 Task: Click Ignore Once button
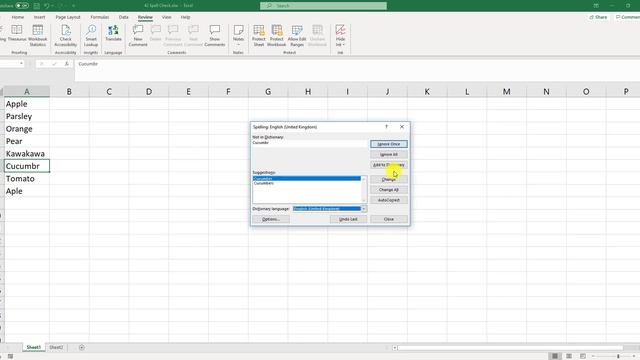click(x=389, y=144)
